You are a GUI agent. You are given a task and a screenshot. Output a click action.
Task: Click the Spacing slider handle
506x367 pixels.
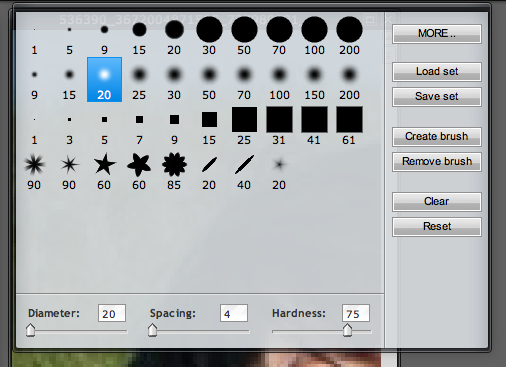(153, 330)
